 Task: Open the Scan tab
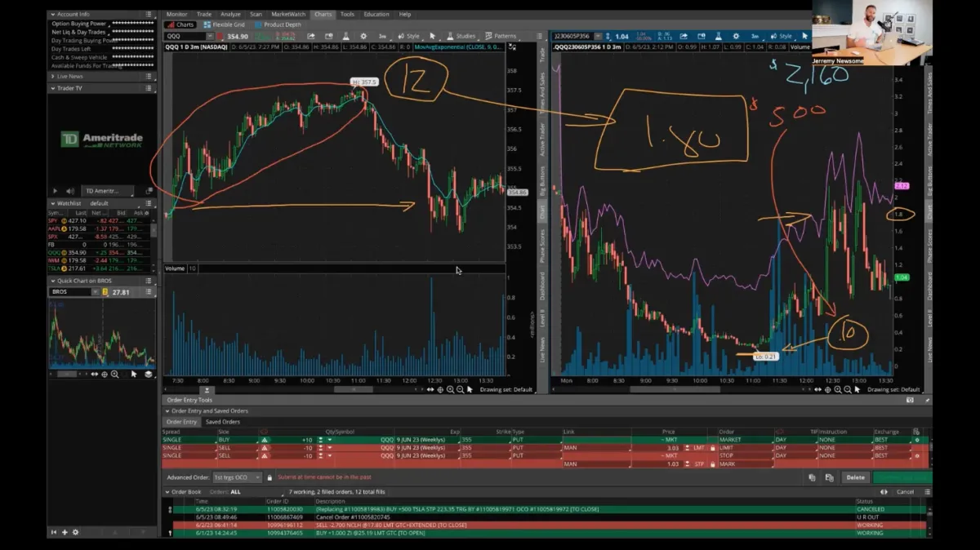256,14
